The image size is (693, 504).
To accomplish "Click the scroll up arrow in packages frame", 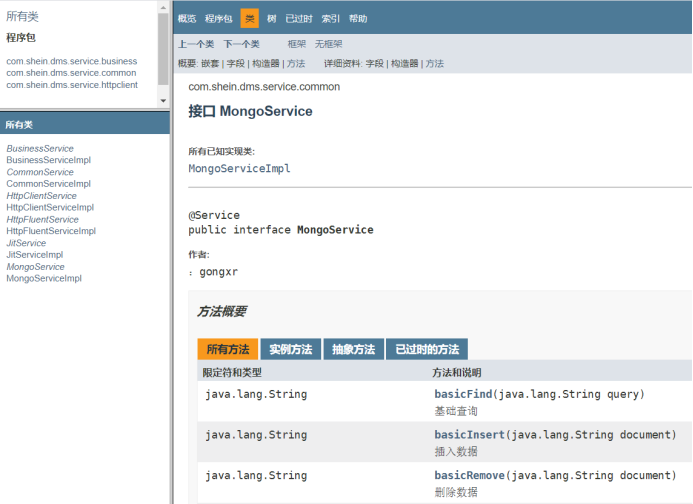I will (x=164, y=7).
